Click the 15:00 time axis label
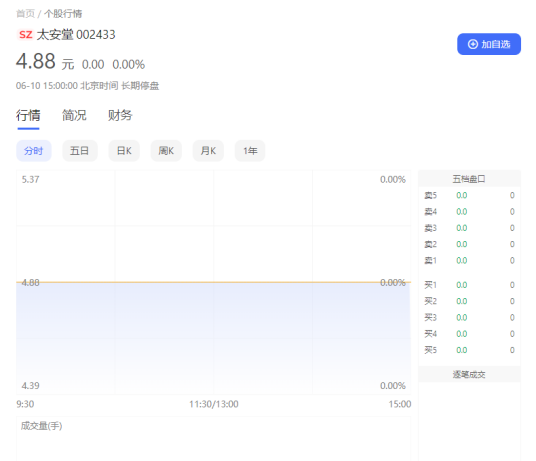Image resolution: width=536 pixels, height=461 pixels. tap(400, 404)
